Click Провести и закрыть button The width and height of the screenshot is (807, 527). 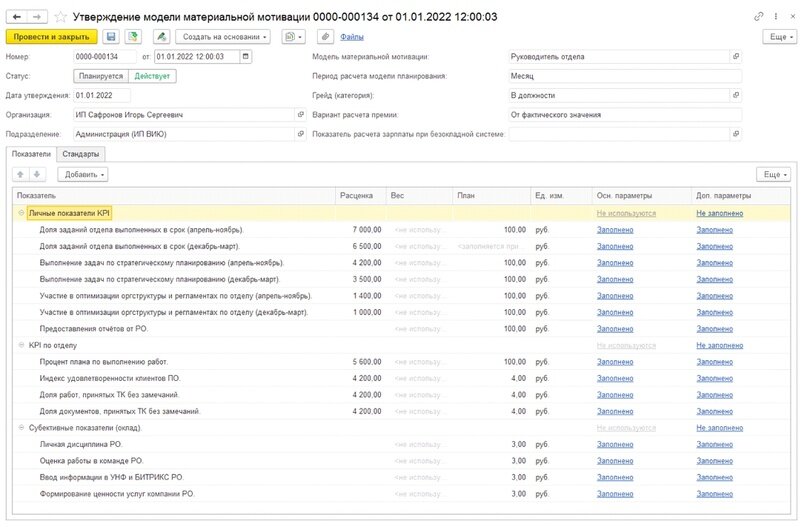click(51, 37)
